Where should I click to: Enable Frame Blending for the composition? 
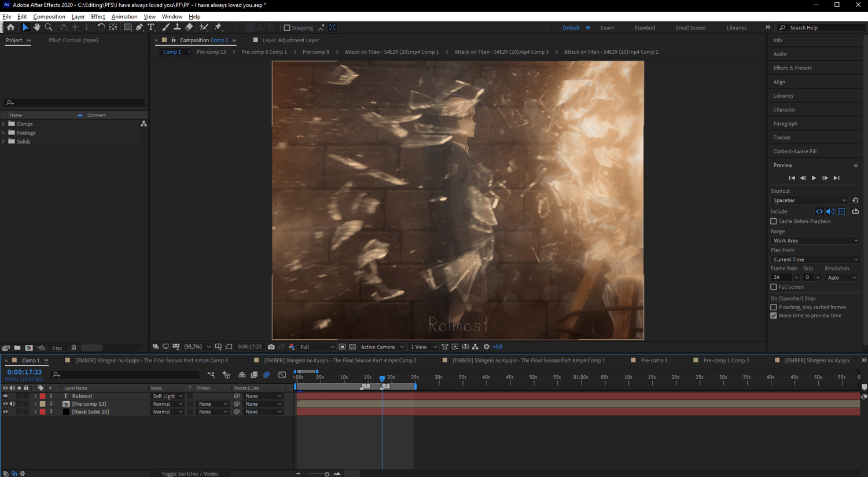coord(254,375)
